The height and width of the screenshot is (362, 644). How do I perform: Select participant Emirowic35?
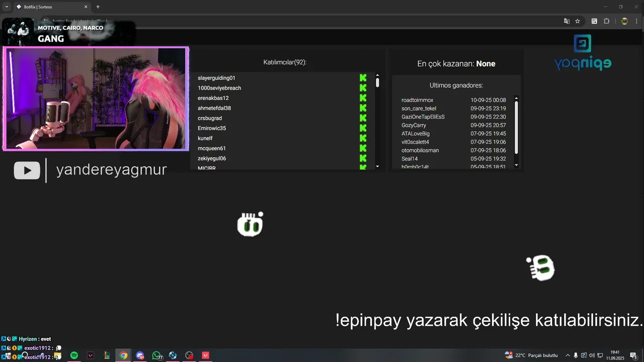point(212,128)
